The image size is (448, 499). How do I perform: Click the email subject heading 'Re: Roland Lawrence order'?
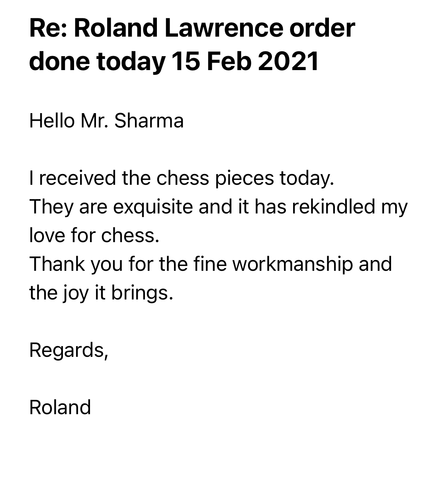point(192,28)
